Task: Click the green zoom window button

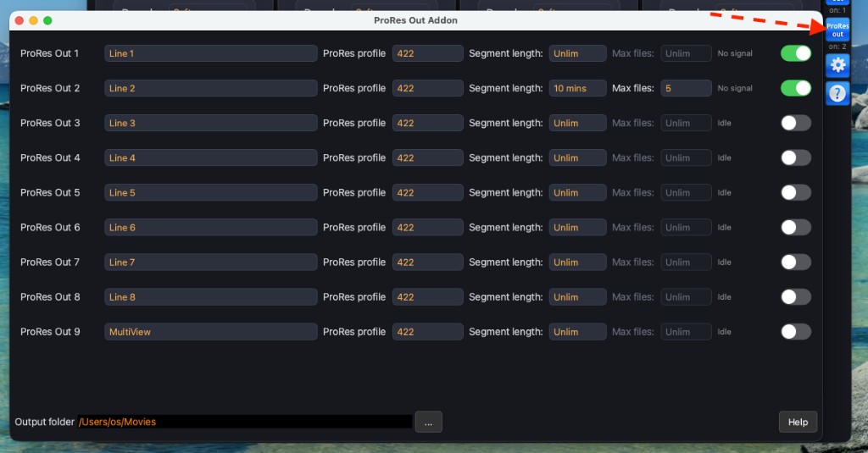Action: point(47,20)
